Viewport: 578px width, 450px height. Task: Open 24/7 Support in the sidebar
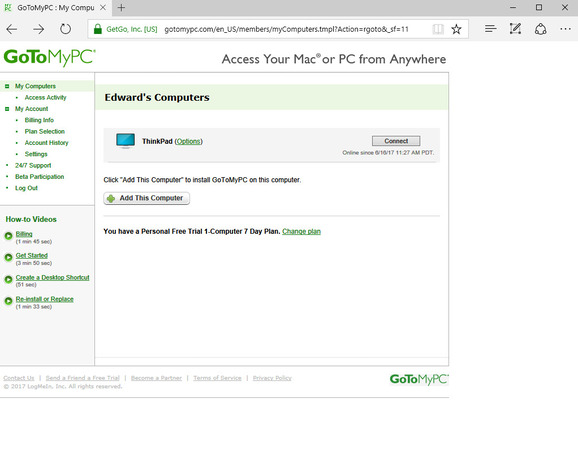(x=33, y=165)
